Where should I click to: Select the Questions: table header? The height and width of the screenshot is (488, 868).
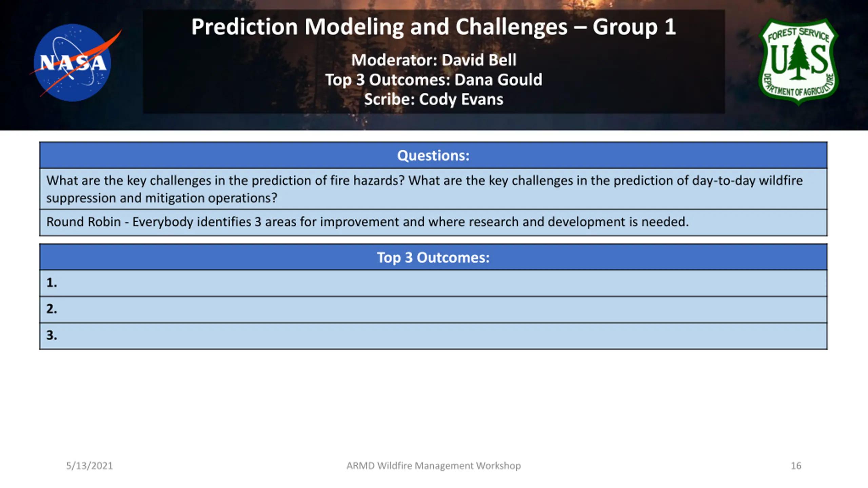point(433,155)
